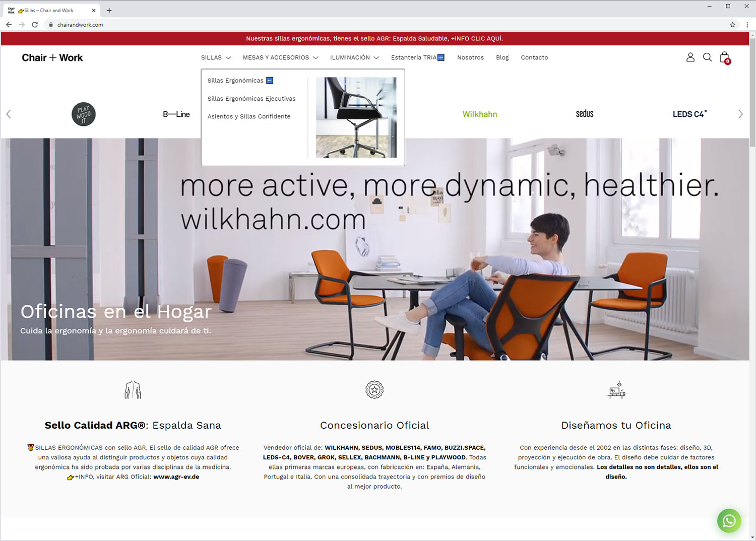
Task: Click the medal icon above Concesionario Oficial
Action: 374,389
